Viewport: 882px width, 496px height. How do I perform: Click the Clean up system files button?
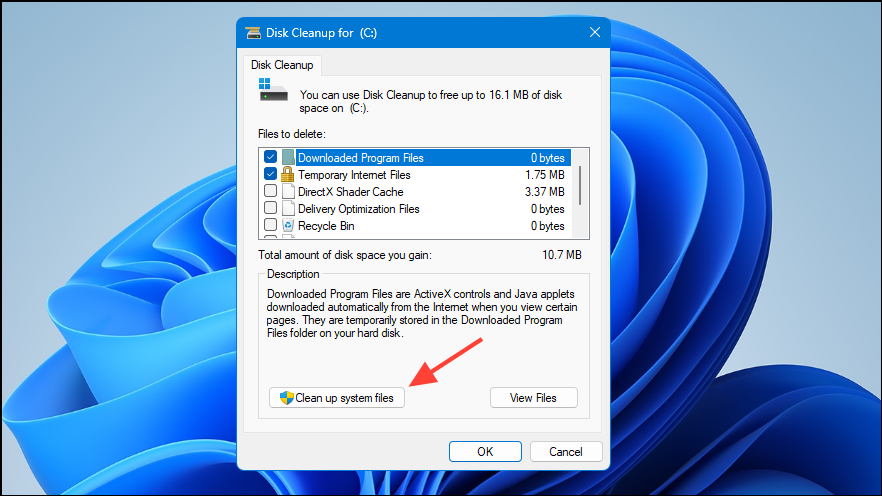click(x=337, y=398)
